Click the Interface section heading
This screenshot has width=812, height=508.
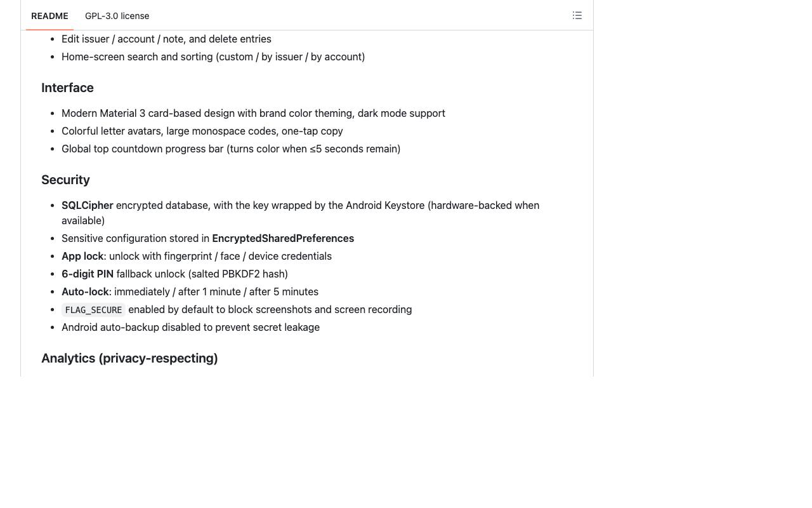point(67,88)
